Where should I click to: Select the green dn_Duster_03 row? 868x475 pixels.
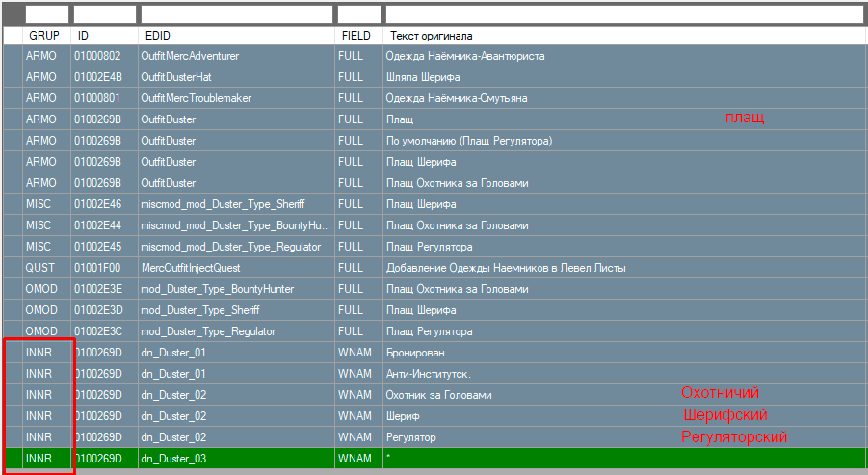click(434, 459)
